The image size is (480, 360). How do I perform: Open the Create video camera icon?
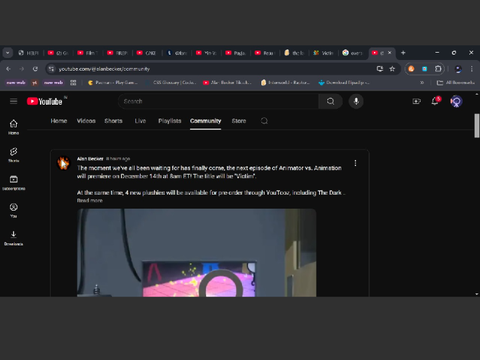(x=416, y=101)
